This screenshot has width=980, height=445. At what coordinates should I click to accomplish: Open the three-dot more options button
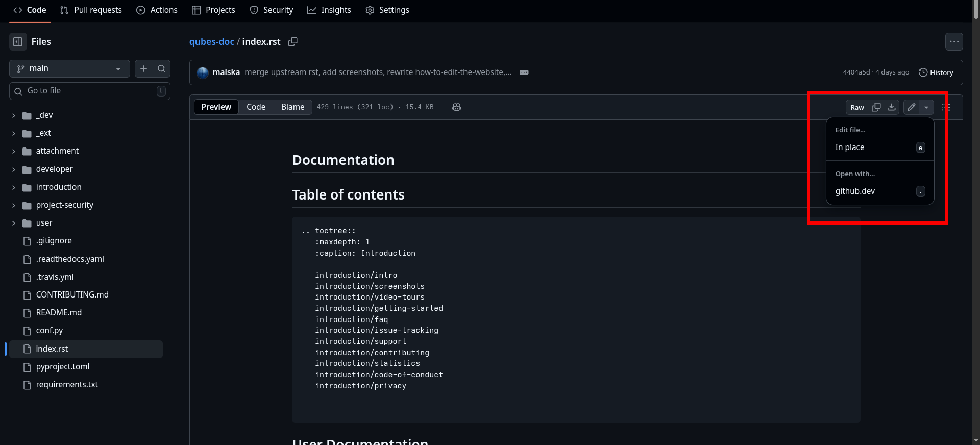click(x=954, y=42)
